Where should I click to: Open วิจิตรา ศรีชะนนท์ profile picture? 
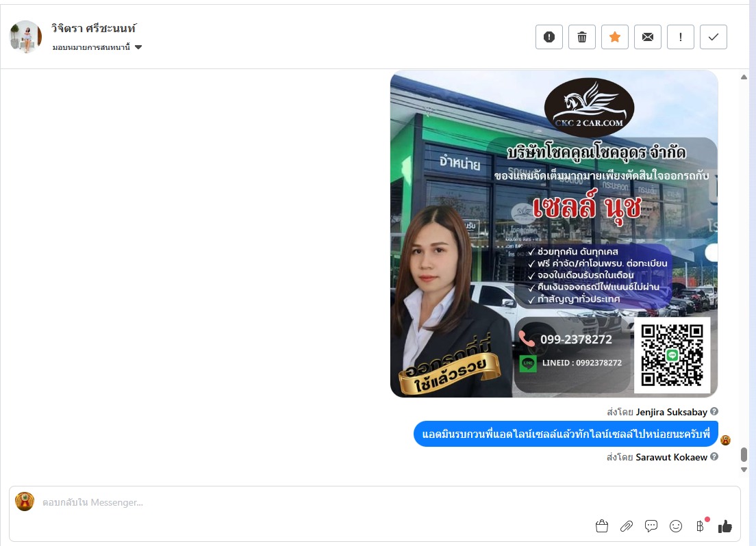point(25,37)
